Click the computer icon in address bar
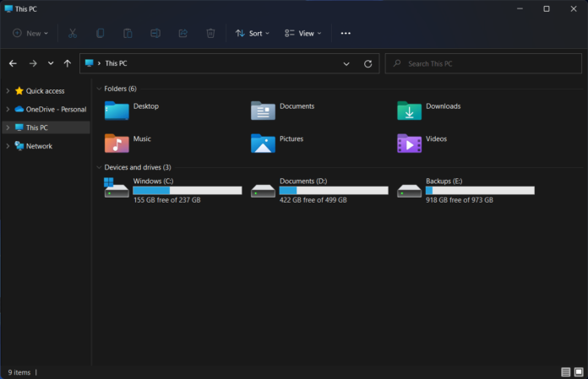Viewport: 588px width, 379px height. [89, 63]
